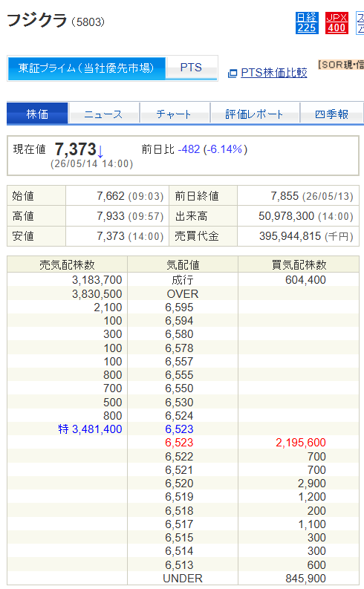
Task: Click the blue ask price 6,523
Action: tap(179, 429)
